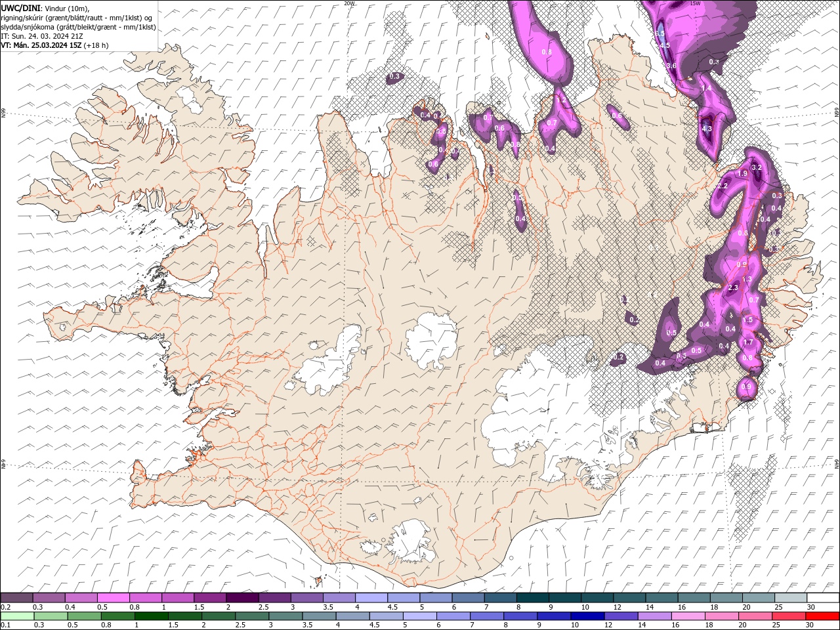Select the grey-purple swatch starting at 0.2
The width and height of the screenshot is (840, 630).
[16, 598]
